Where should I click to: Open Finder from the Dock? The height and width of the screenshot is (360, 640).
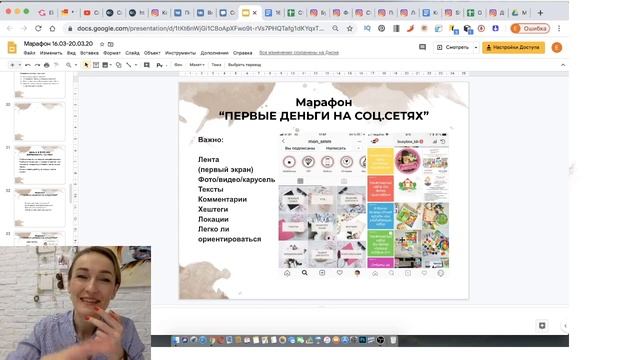tap(176, 340)
